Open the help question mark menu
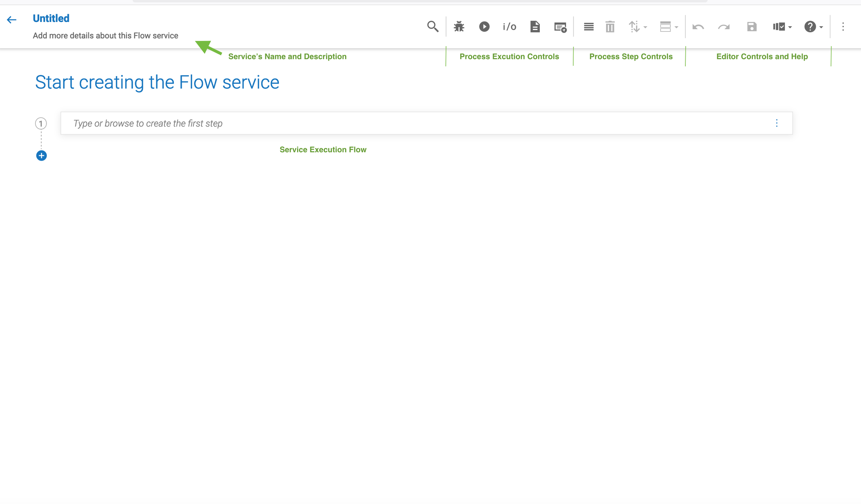This screenshot has height=504, width=861. [x=813, y=27]
